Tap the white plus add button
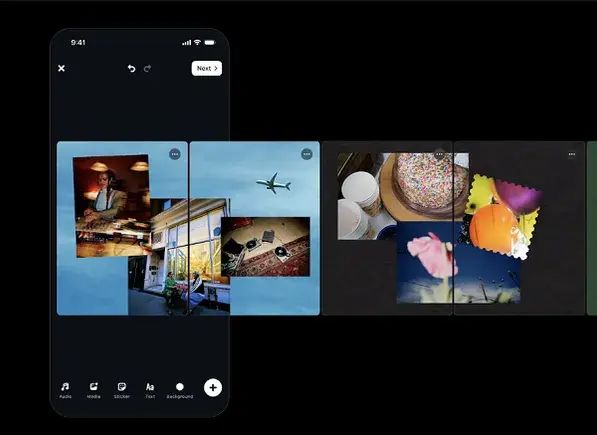This screenshot has width=597, height=435. point(213,388)
